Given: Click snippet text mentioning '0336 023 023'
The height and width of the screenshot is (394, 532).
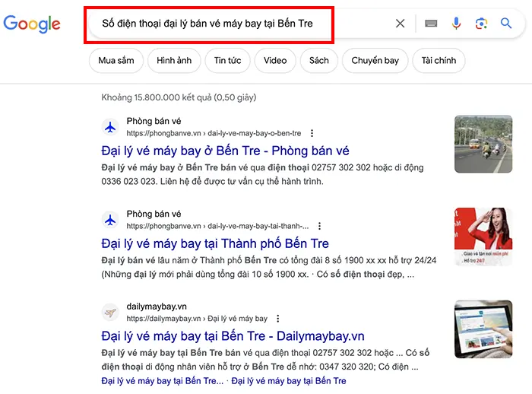Looking at the screenshot, I should click(x=263, y=175).
